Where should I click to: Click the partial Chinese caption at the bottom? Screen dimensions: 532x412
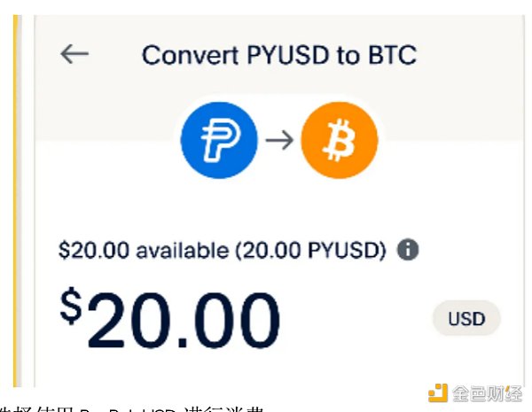133,407
